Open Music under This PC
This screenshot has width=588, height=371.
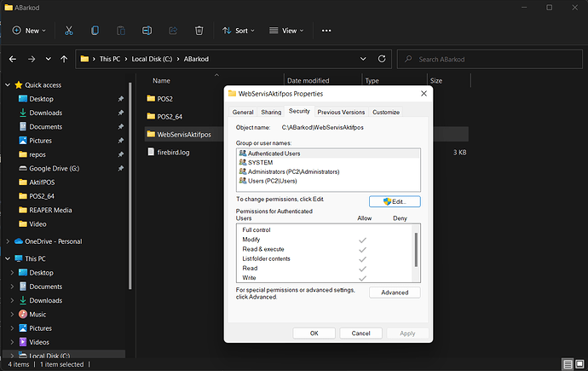click(37, 315)
